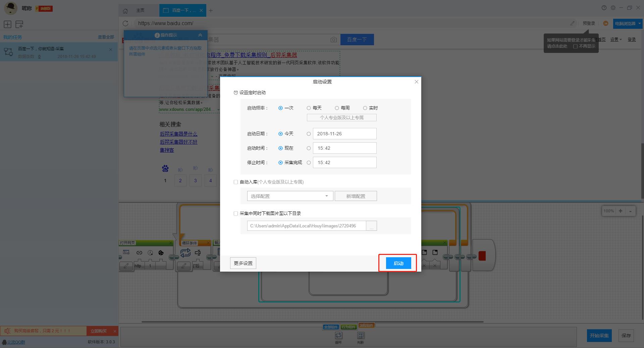Click the 启动 start button
The image size is (644, 348).
tap(398, 263)
